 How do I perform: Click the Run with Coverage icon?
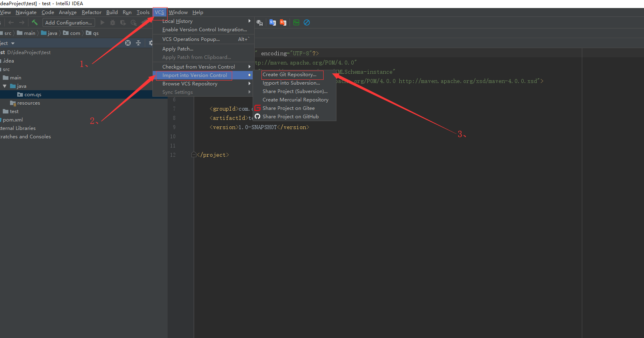[x=123, y=22]
